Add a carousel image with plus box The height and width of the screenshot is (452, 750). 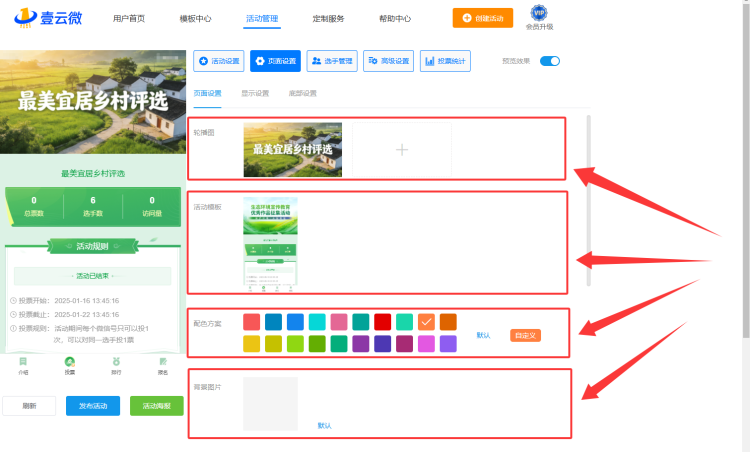(402, 150)
